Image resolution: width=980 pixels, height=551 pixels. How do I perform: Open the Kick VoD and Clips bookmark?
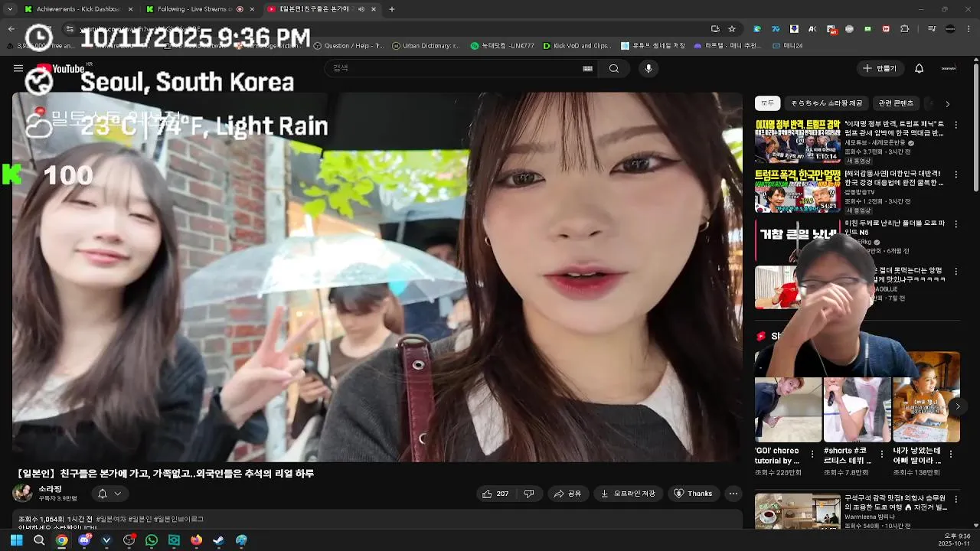click(577, 46)
